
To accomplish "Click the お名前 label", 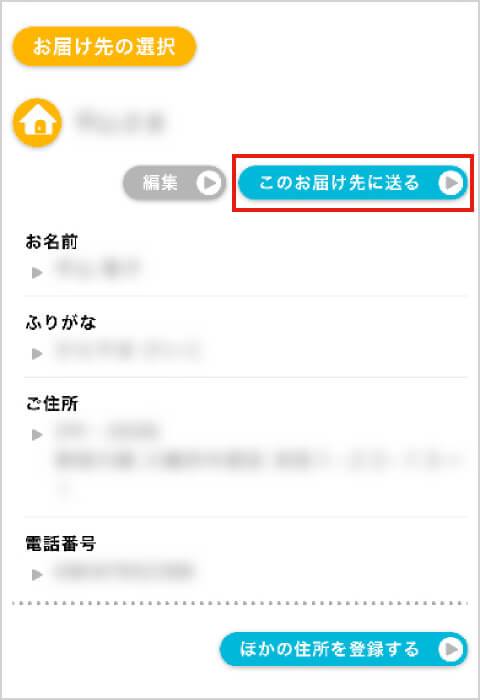I will point(52,242).
